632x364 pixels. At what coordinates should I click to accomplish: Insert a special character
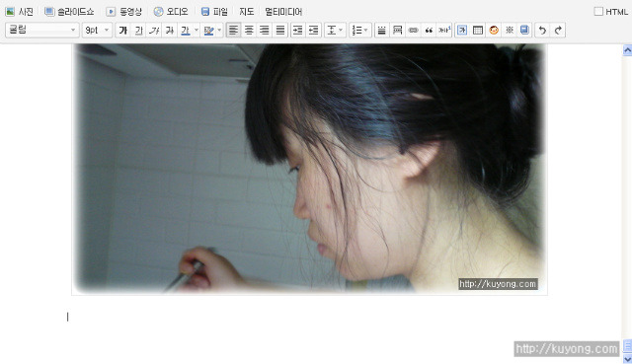[x=510, y=31]
